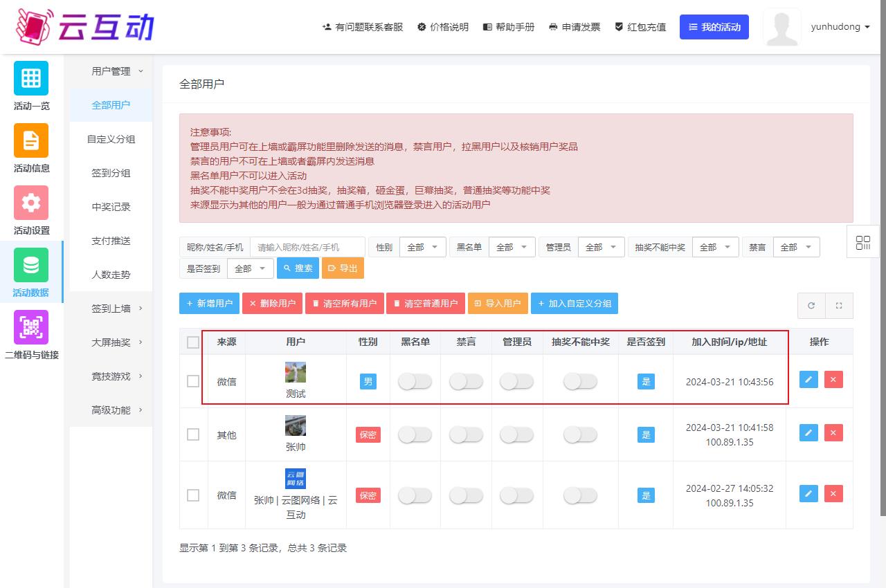Toggle 管理员 switch for 云图网络 row
The height and width of the screenshot is (588, 886).
click(x=516, y=495)
